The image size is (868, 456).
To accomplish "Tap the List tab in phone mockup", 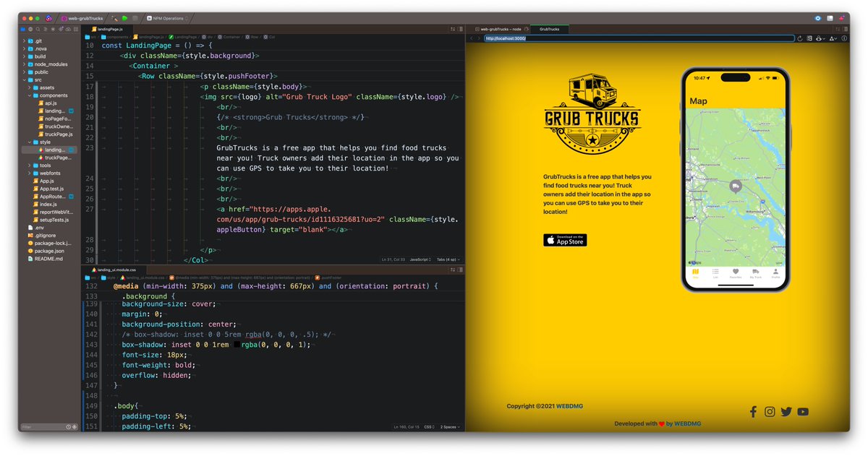I will [x=715, y=273].
